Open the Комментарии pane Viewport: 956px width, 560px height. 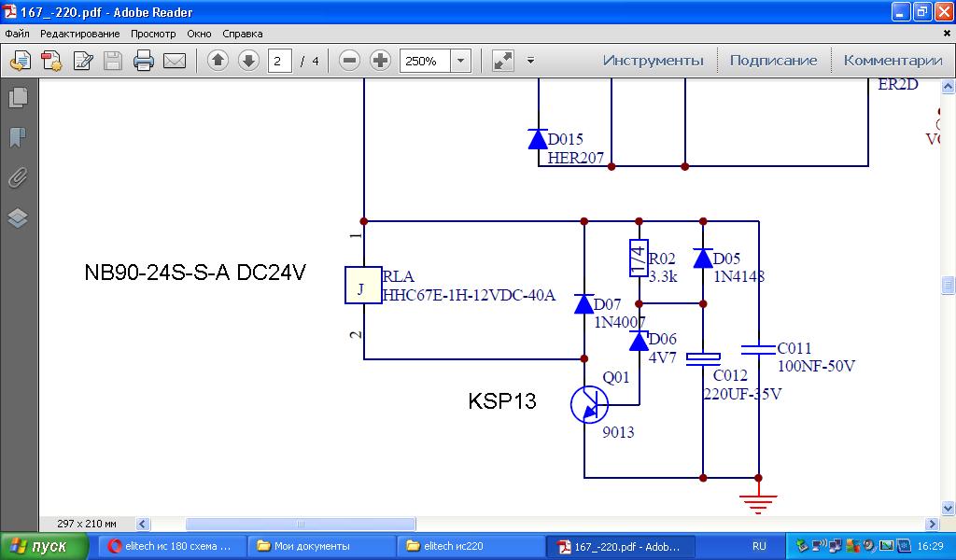(x=893, y=61)
